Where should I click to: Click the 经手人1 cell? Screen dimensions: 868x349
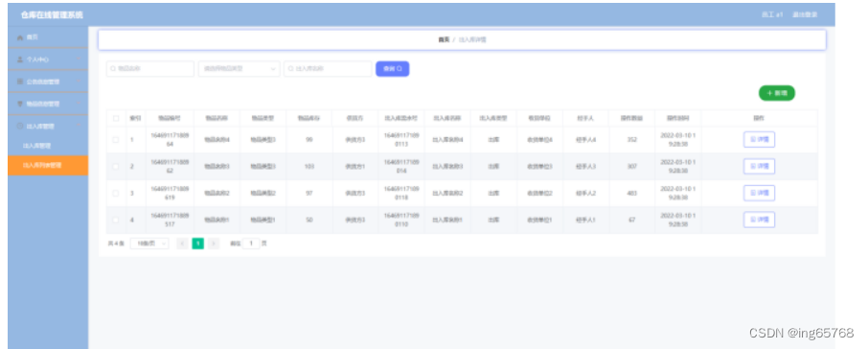(x=585, y=220)
